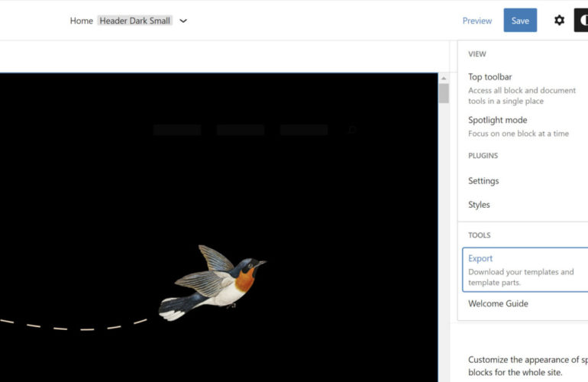Open Settings under Plugins
Image resolution: width=588 pixels, height=382 pixels.
click(x=483, y=181)
